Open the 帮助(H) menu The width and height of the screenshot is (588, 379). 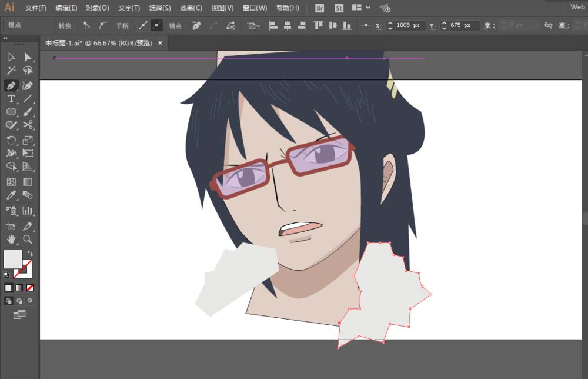click(x=288, y=8)
